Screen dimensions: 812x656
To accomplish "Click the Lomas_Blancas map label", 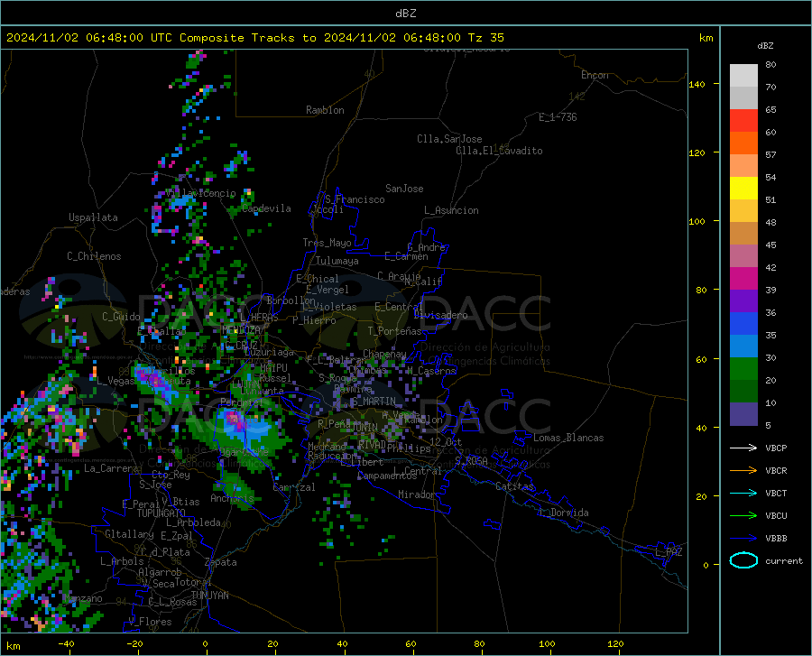I will click(568, 438).
